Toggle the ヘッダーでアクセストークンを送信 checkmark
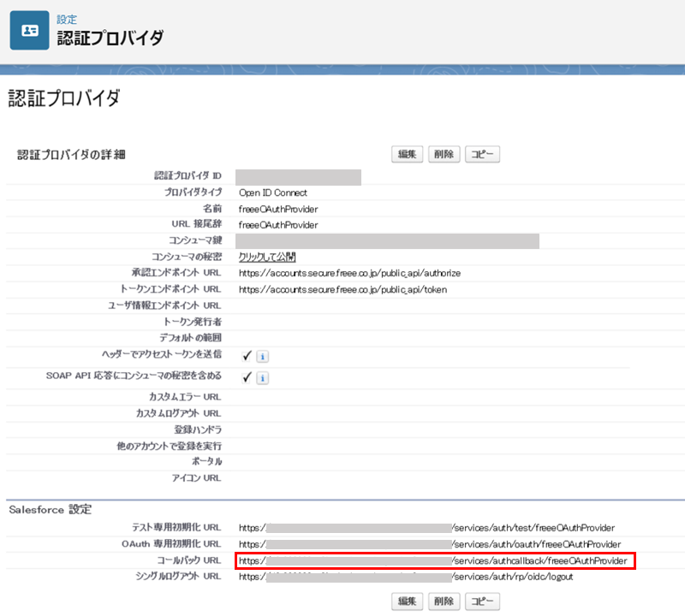 [x=247, y=356]
